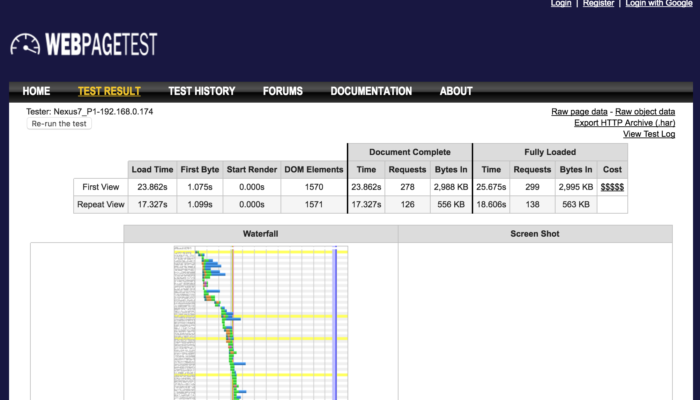The image size is (700, 400).
Task: Click the Cost column header
Action: (x=612, y=170)
